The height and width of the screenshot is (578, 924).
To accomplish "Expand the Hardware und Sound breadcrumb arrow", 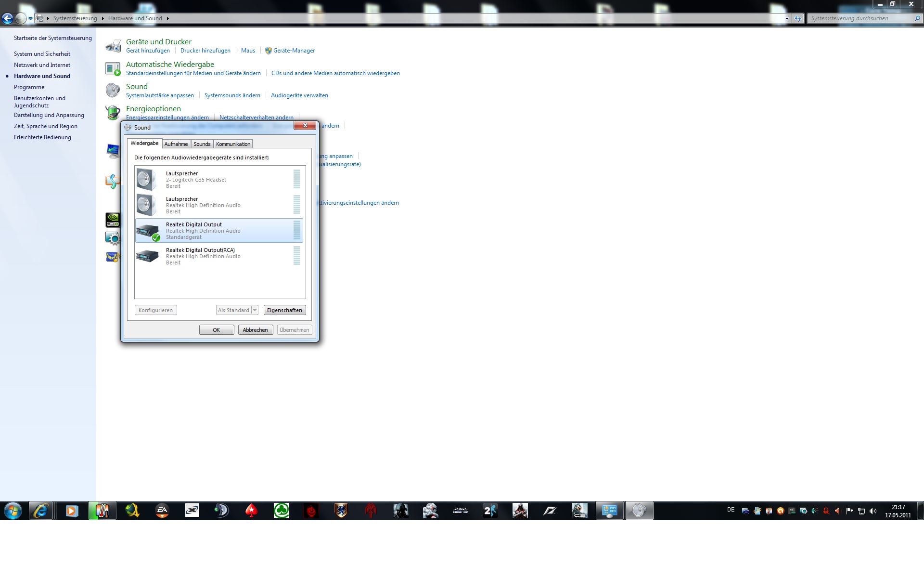I will 167,18.
